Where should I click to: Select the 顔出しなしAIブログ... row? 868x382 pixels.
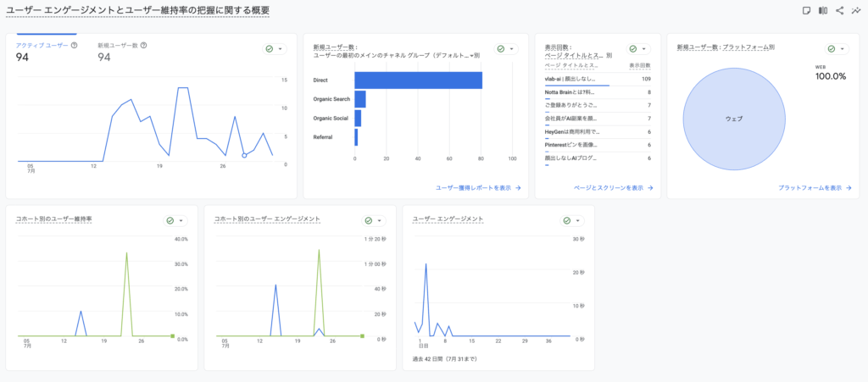[x=598, y=159]
